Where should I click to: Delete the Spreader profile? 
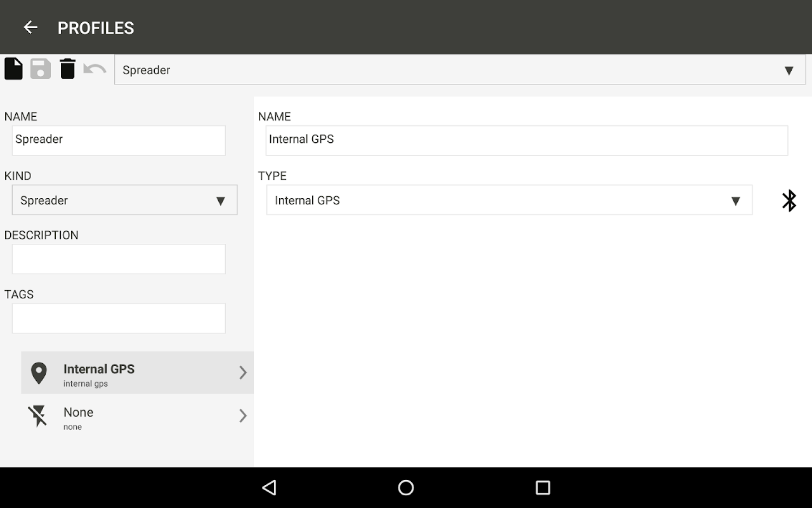(67, 69)
